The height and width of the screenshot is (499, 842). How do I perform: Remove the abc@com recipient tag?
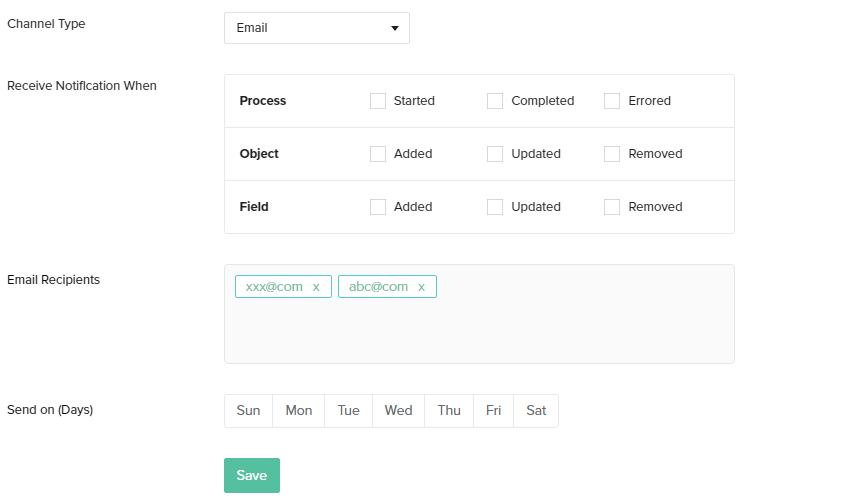click(x=421, y=287)
